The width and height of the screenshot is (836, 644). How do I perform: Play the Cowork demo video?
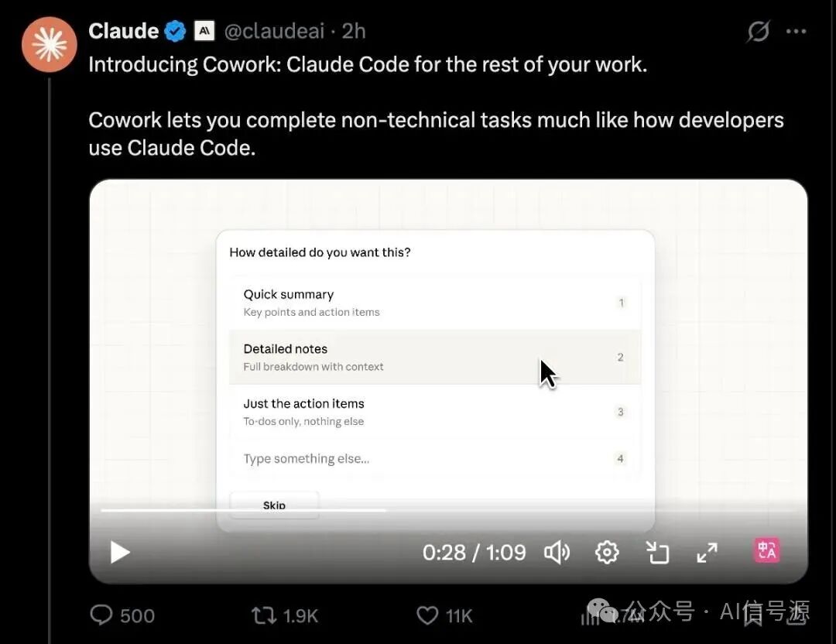pyautogui.click(x=119, y=552)
